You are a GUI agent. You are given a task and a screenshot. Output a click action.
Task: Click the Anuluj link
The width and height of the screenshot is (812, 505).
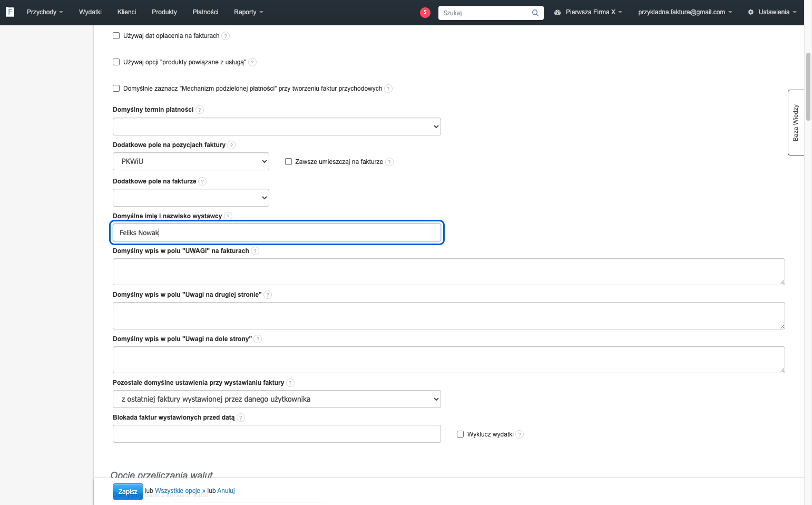click(226, 491)
